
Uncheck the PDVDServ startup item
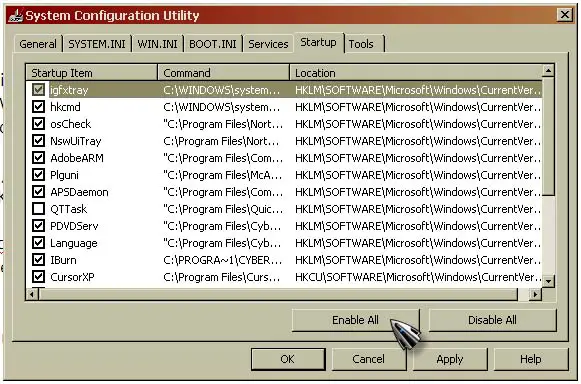[x=38, y=226]
